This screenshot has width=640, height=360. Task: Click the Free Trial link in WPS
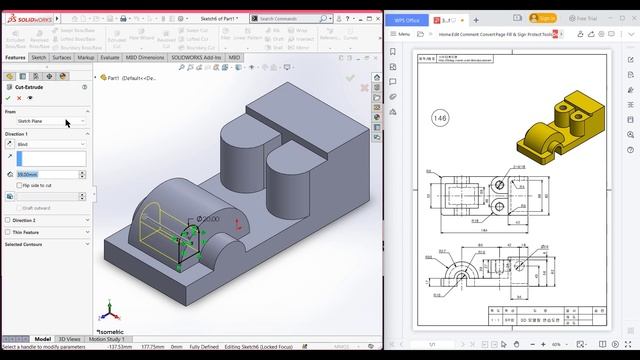tap(583, 18)
